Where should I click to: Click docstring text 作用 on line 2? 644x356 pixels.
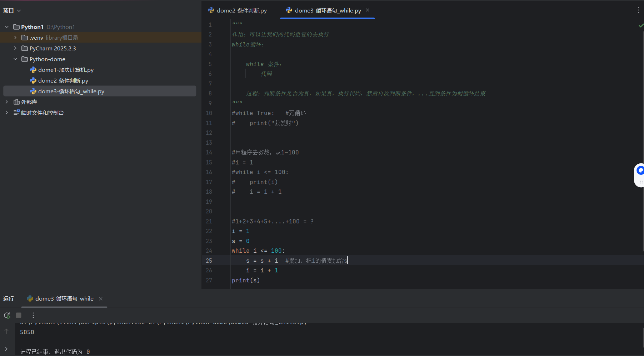pyautogui.click(x=281, y=34)
